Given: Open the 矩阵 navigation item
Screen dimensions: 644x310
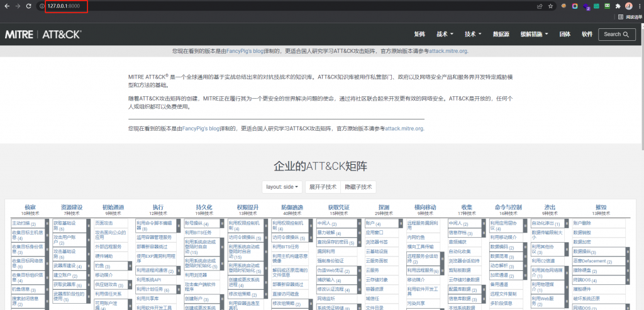Looking at the screenshot, I should pyautogui.click(x=419, y=34).
